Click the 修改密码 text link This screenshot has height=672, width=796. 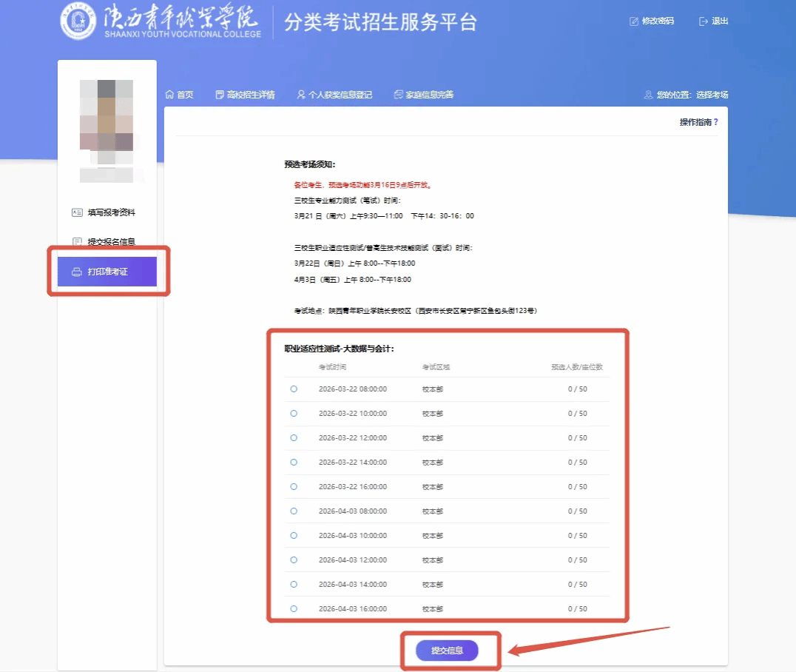pos(658,21)
